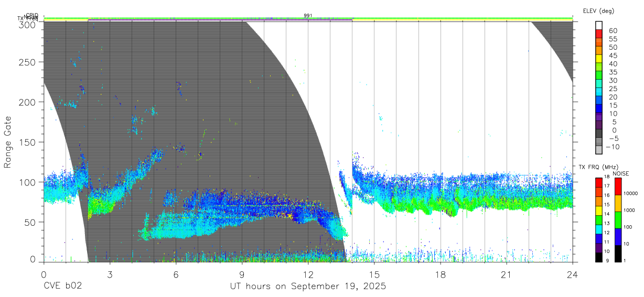Click the '-10' label on the ELEV scale
644x297 pixels.
(614, 147)
